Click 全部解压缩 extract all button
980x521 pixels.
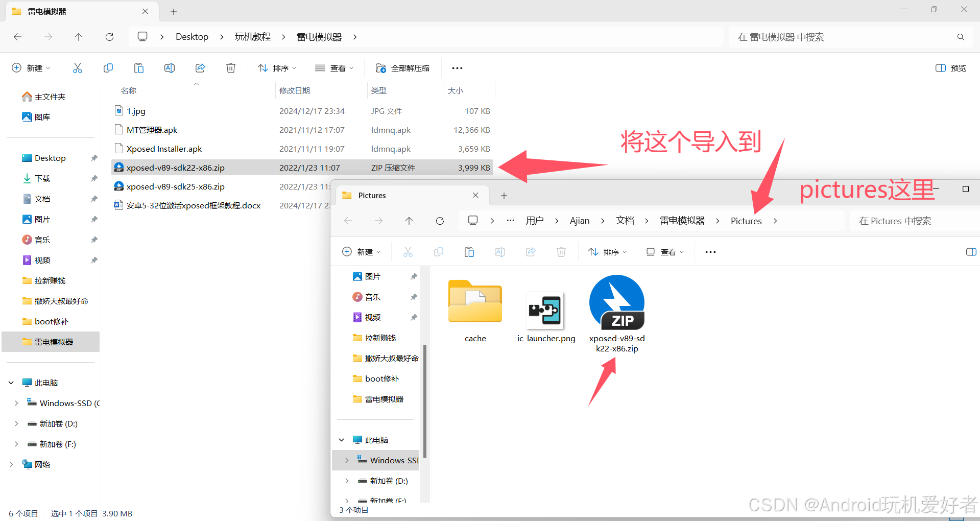tap(403, 68)
